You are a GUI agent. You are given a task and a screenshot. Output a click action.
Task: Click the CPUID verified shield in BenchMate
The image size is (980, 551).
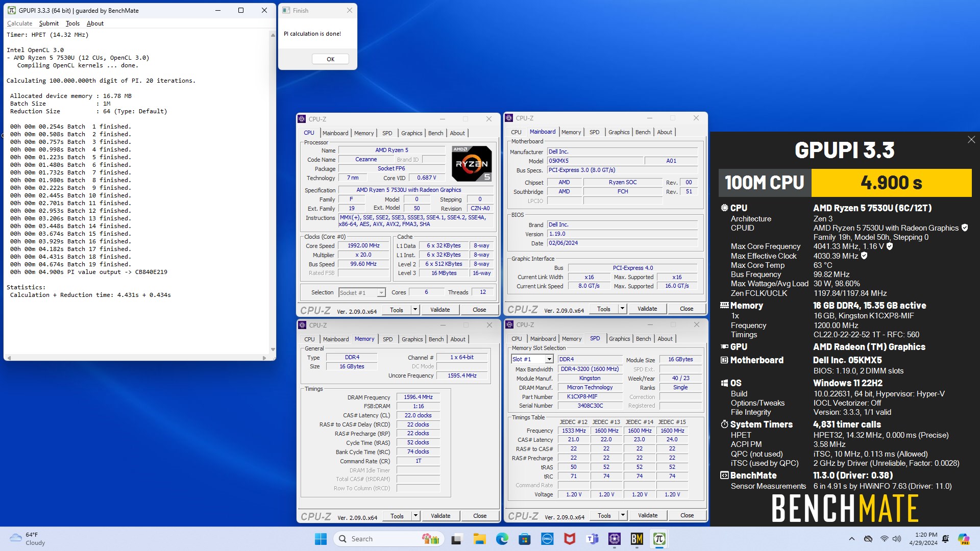(965, 228)
